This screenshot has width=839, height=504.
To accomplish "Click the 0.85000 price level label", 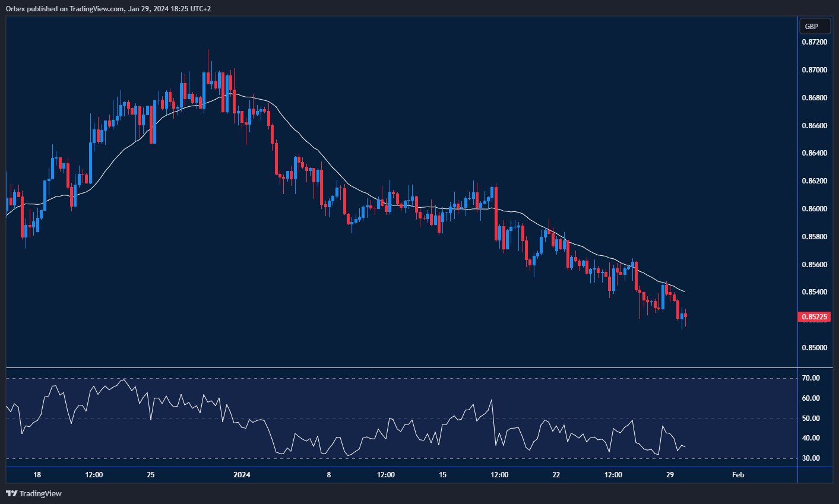I will 813,348.
